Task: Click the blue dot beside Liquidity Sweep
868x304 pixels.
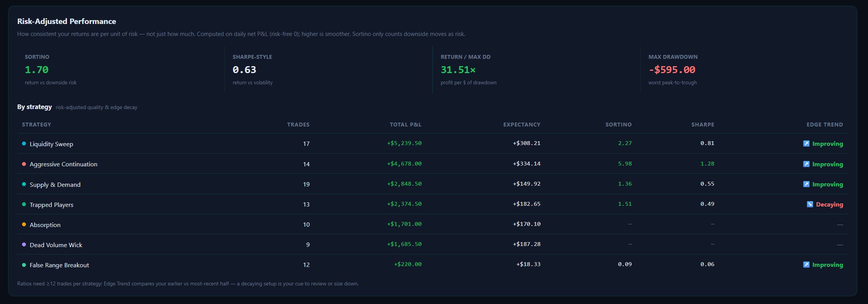Action: pyautogui.click(x=24, y=143)
